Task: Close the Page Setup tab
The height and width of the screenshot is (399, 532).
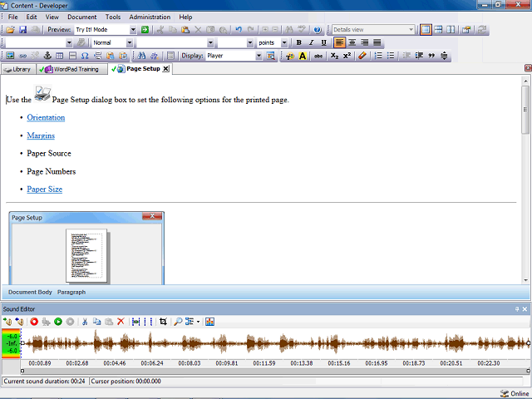Action: pyautogui.click(x=165, y=69)
